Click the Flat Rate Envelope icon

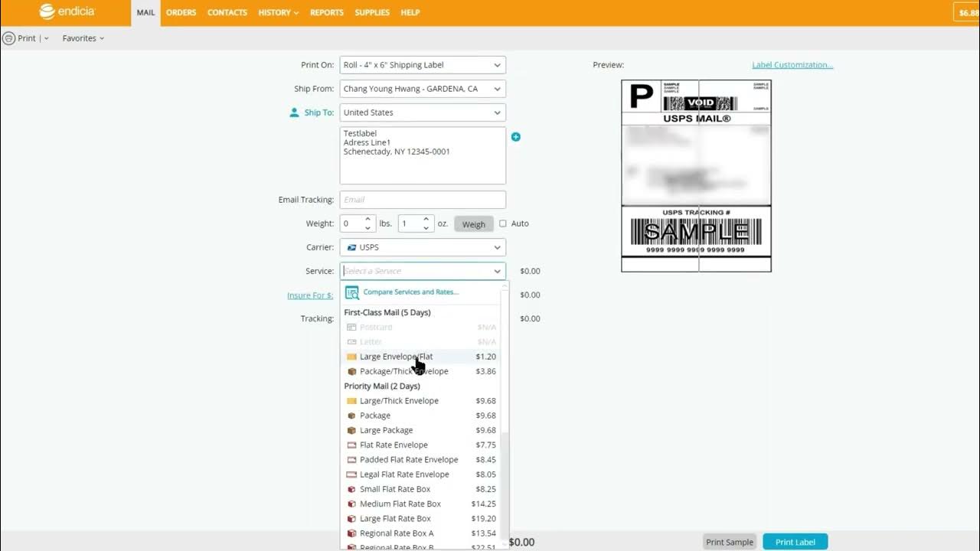pos(351,445)
